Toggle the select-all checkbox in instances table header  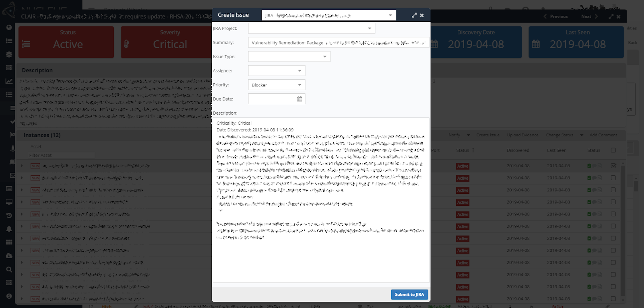point(613,150)
